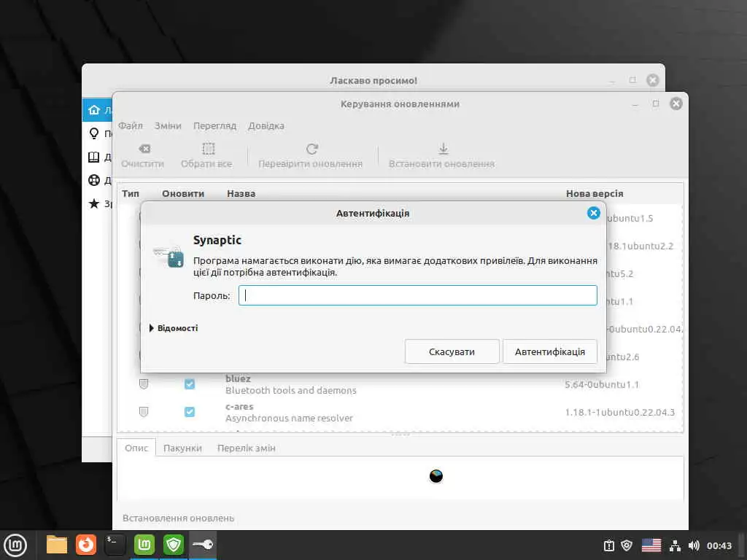
Task: Click the Очистити toolbar icon
Action: click(x=144, y=149)
